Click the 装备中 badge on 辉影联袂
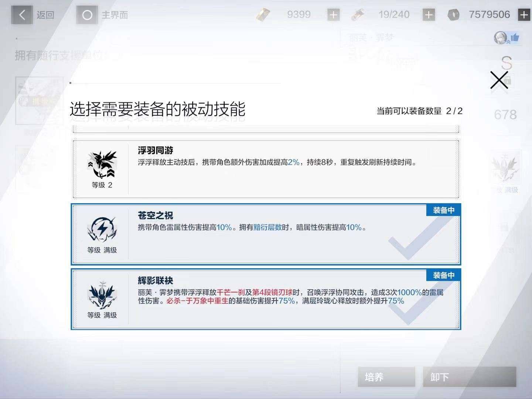The width and height of the screenshot is (532, 399). 443,275
